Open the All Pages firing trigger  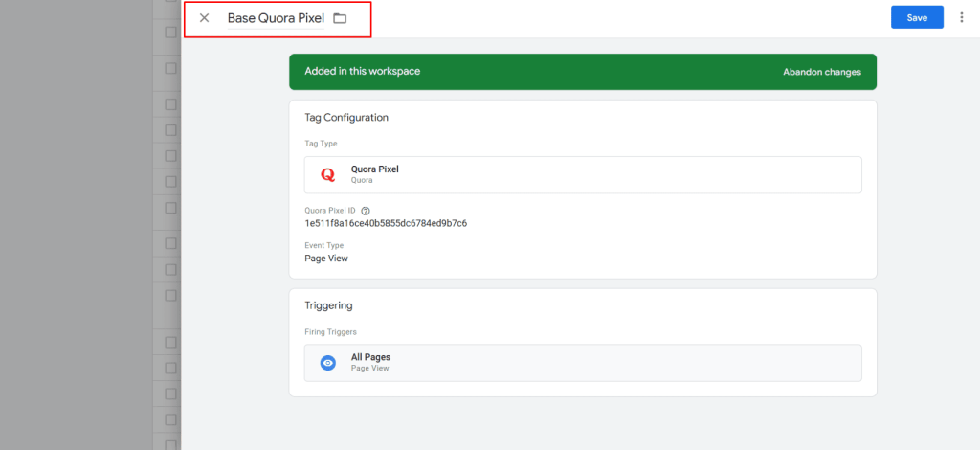[x=582, y=363]
